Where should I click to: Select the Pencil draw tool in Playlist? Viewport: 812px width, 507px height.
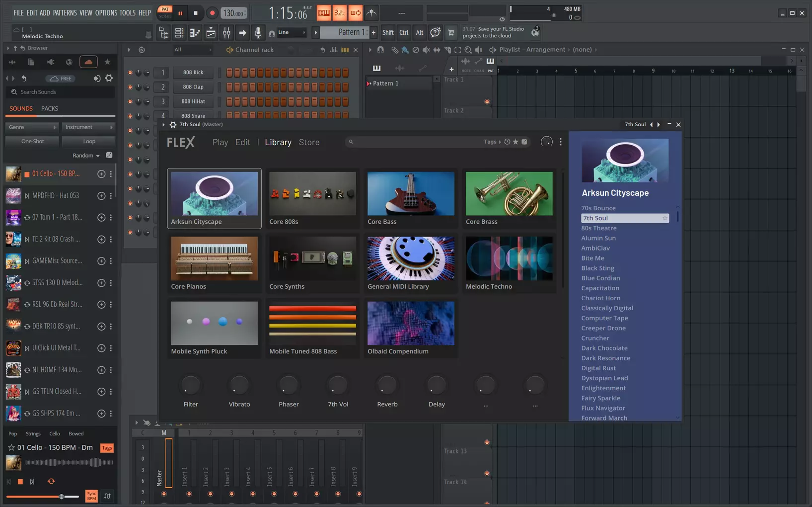[x=395, y=50]
